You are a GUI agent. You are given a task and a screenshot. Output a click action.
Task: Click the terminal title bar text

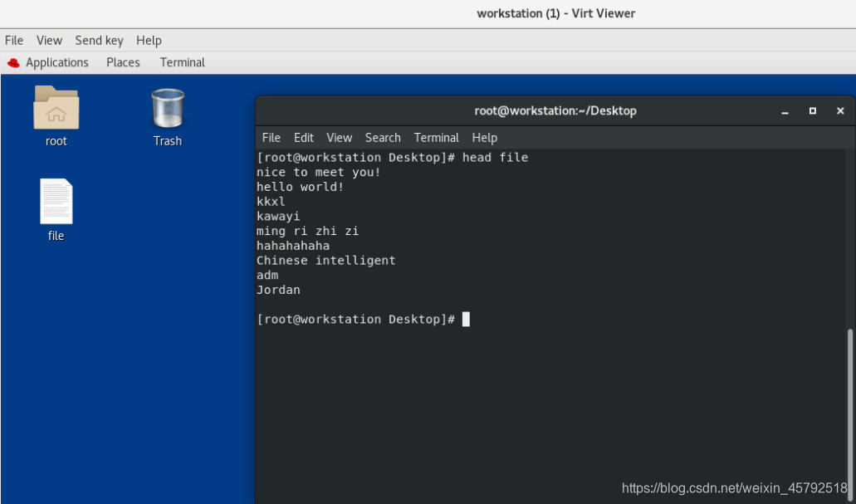pos(555,111)
